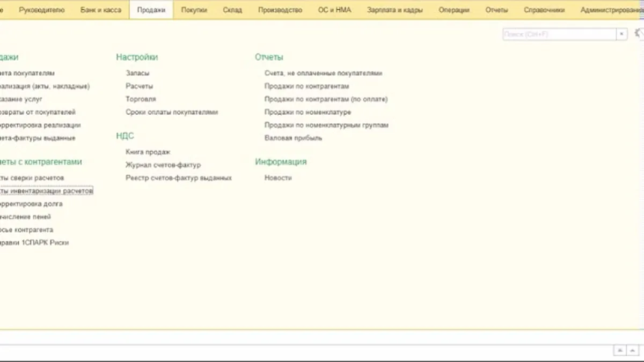
Task: Open Реестр счетов-фактур выданных
Action: coord(179,178)
